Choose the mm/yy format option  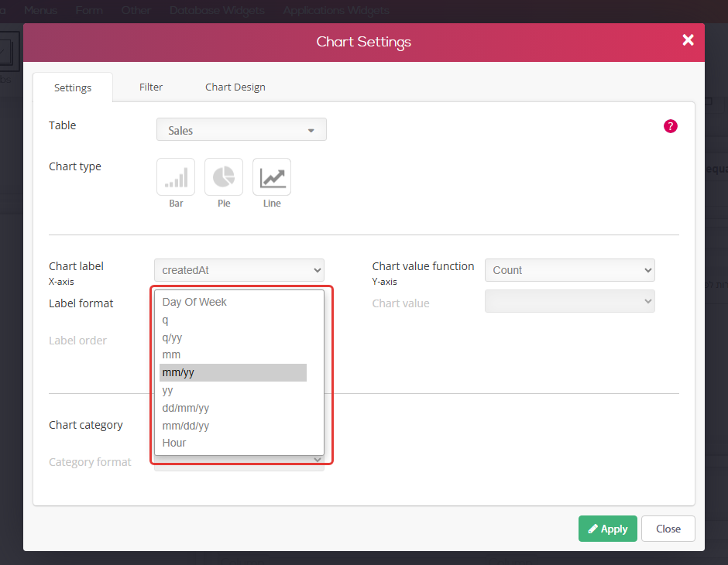point(233,372)
